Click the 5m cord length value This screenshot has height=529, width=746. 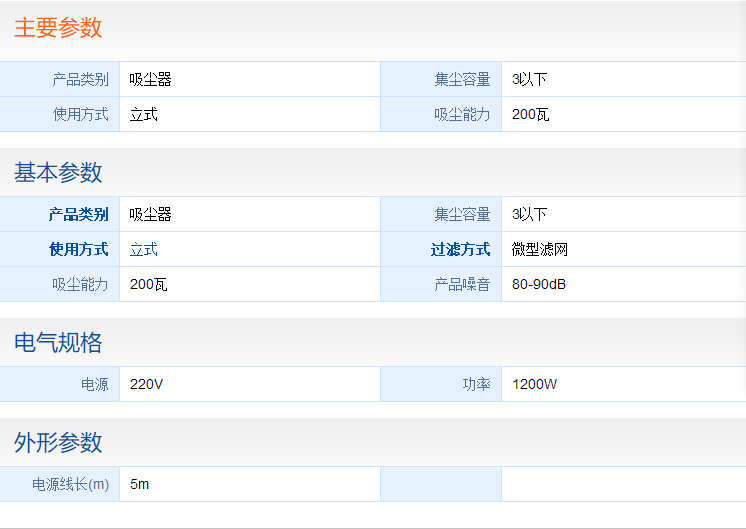coord(139,484)
